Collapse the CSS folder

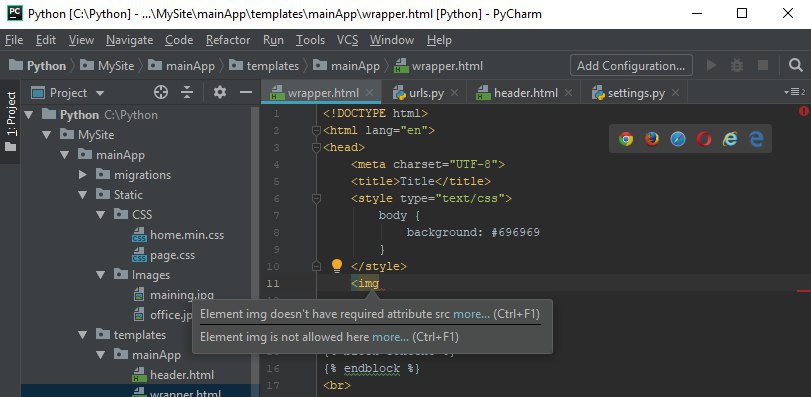[x=101, y=215]
